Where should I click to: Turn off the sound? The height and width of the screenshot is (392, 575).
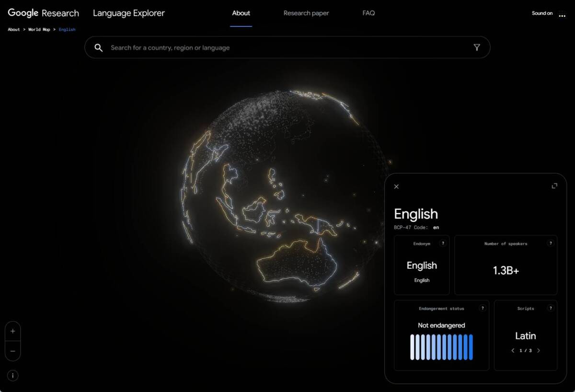pyautogui.click(x=541, y=13)
